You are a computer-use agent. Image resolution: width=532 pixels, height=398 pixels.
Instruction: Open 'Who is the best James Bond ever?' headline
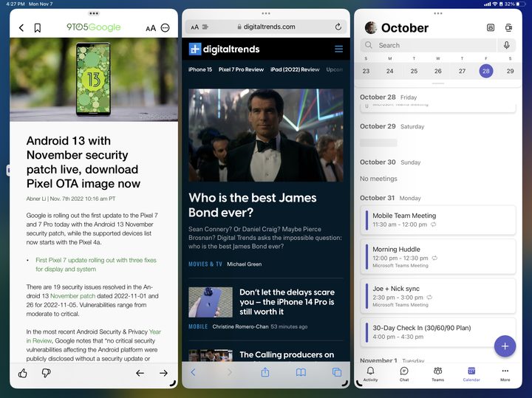pos(253,205)
